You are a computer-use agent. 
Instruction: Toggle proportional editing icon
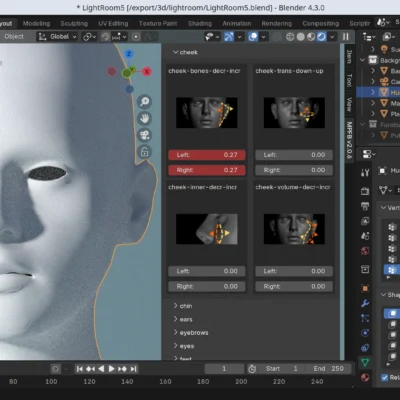136,36
